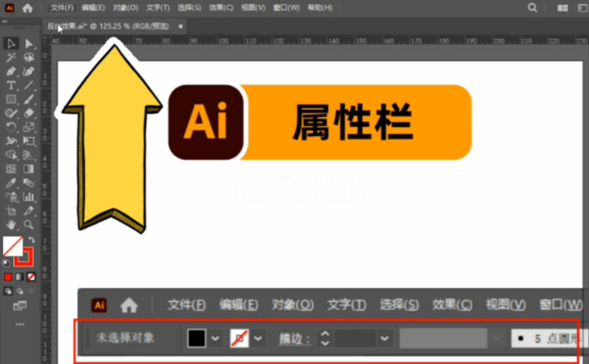Enable Draw Normal mode
The width and height of the screenshot is (589, 364).
pos(8,291)
